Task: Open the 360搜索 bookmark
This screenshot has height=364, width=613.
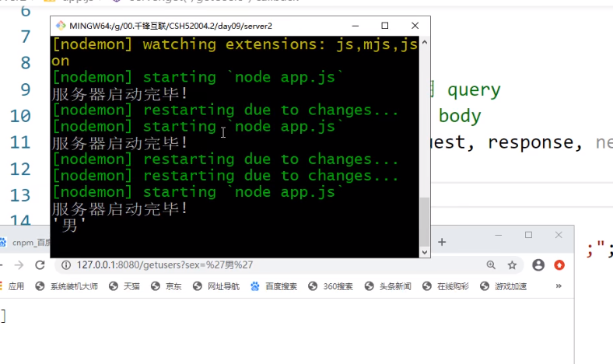Action: pos(331,286)
